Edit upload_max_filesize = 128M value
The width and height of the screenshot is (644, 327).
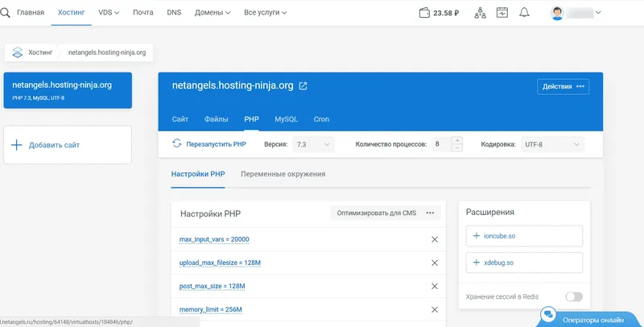pos(220,263)
